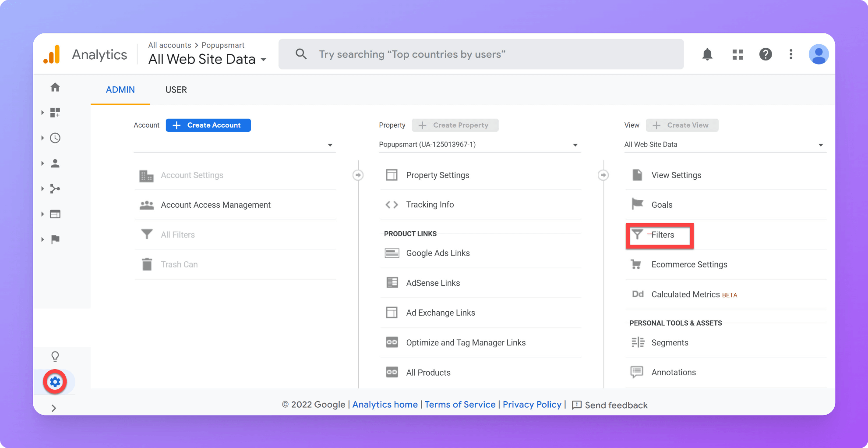The image size is (868, 448).
Task: Open the Realtime clock icon in the sidebar
Action: (x=55, y=138)
